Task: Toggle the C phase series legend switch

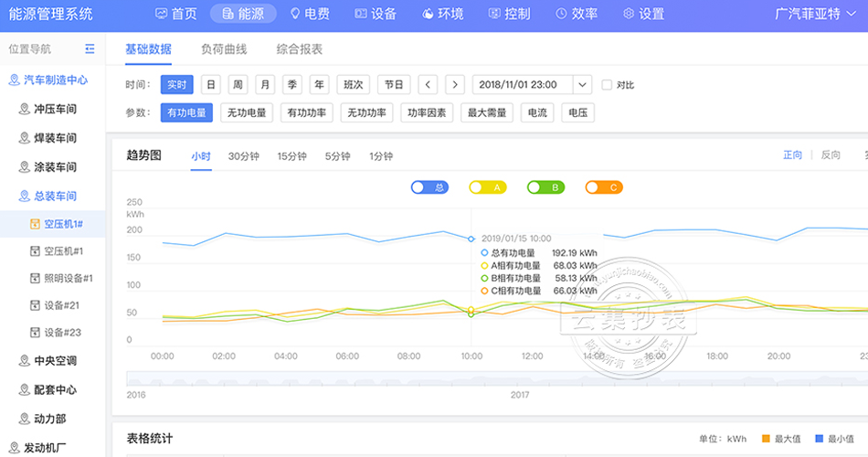Action: pyautogui.click(x=604, y=187)
